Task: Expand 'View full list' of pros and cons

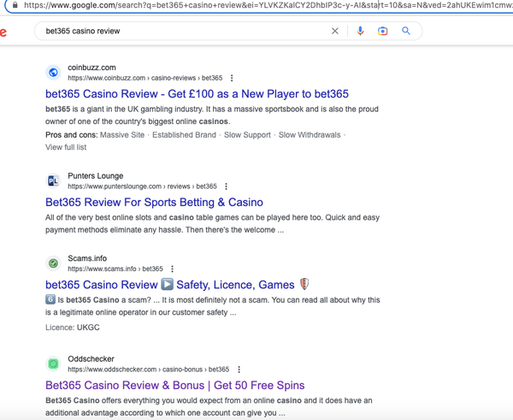Action: (66, 147)
